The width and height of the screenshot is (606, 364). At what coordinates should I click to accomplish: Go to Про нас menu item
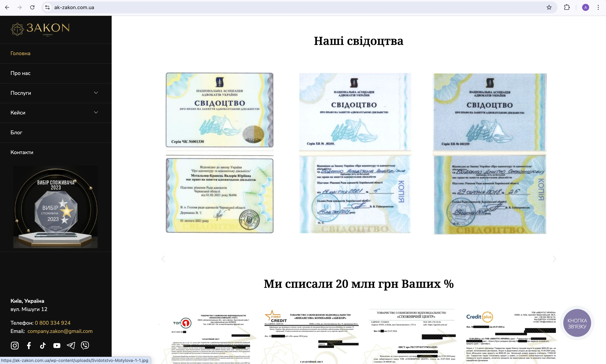click(x=20, y=73)
